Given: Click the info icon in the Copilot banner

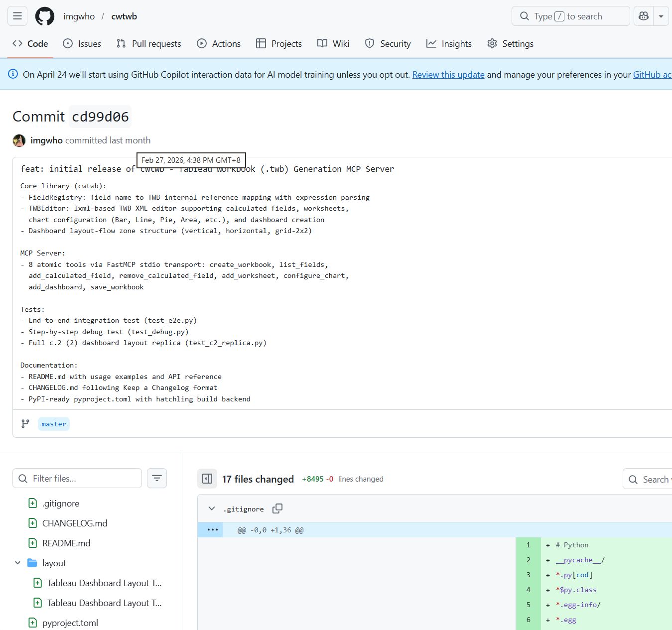Looking at the screenshot, I should 13,74.
